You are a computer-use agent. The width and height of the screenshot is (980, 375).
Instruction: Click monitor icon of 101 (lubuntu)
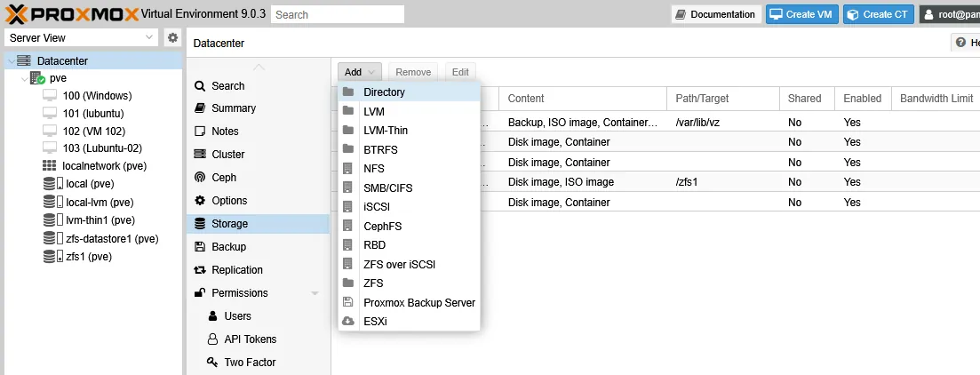pyautogui.click(x=50, y=113)
